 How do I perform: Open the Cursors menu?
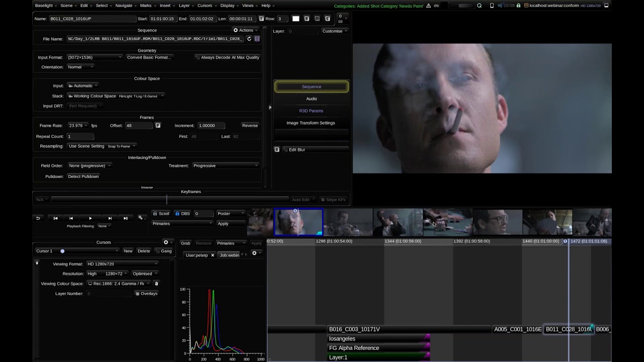click(x=206, y=6)
